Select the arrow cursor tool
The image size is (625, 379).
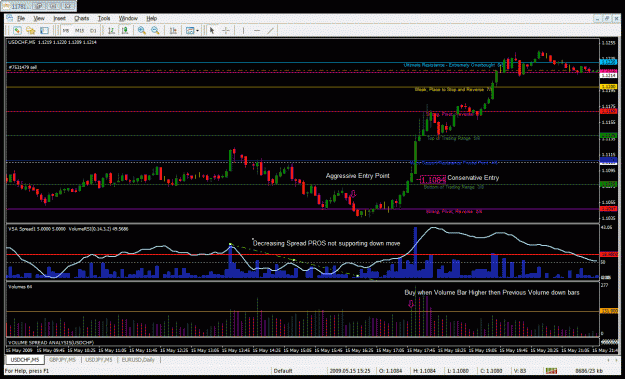pos(212,30)
